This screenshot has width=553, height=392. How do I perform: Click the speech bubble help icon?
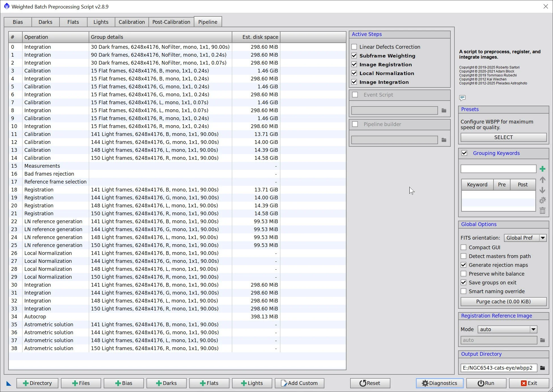tap(462, 98)
